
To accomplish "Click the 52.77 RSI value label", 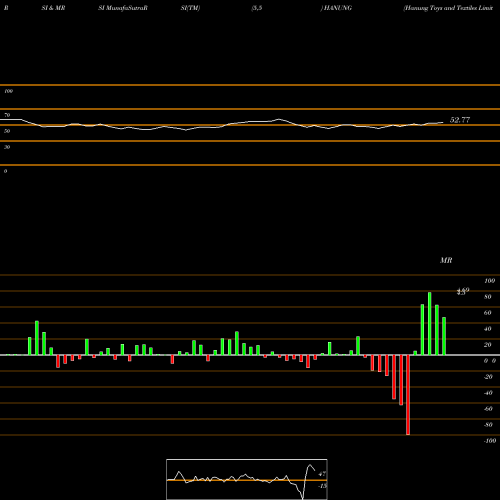I will pyautogui.click(x=460, y=120).
